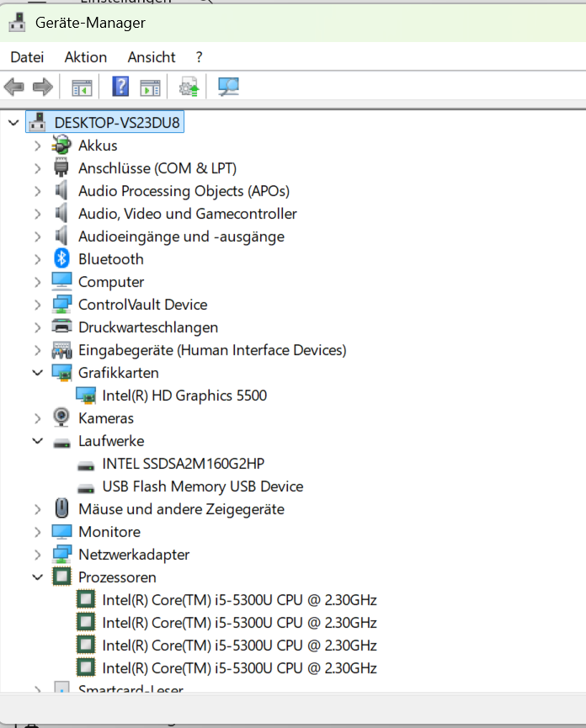Collapse the Laufwerke category
Viewport: 586px width, 728px height.
(x=38, y=441)
